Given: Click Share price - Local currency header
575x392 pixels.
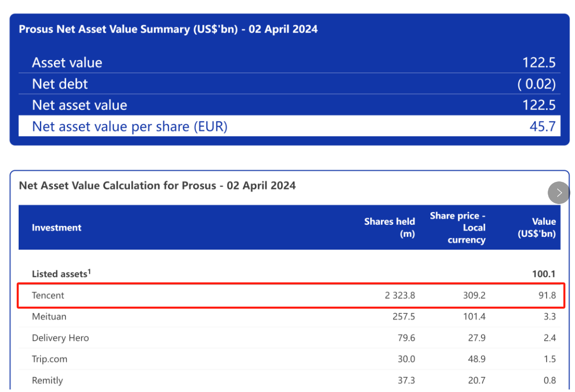Looking at the screenshot, I should coord(458,227).
